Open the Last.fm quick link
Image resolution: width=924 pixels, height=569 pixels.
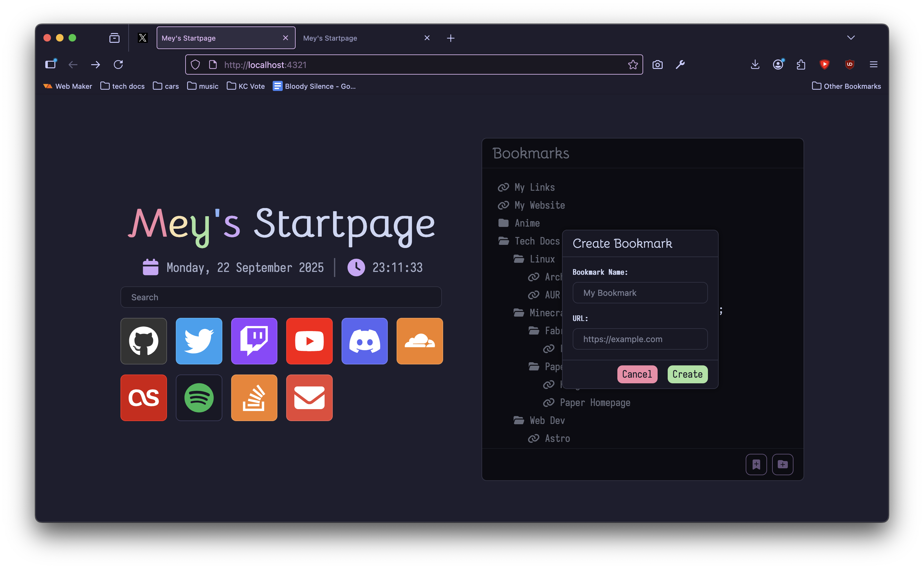[x=143, y=397]
